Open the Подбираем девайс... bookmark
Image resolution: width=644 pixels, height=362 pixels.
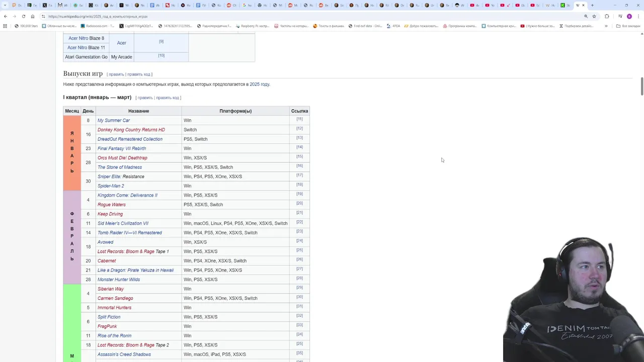pyautogui.click(x=576, y=26)
